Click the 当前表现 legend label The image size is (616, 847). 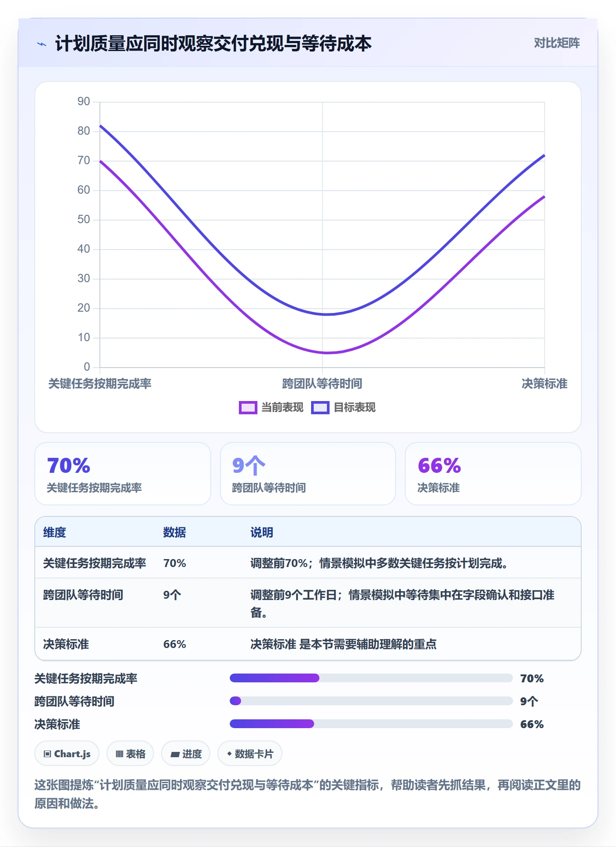(x=282, y=408)
